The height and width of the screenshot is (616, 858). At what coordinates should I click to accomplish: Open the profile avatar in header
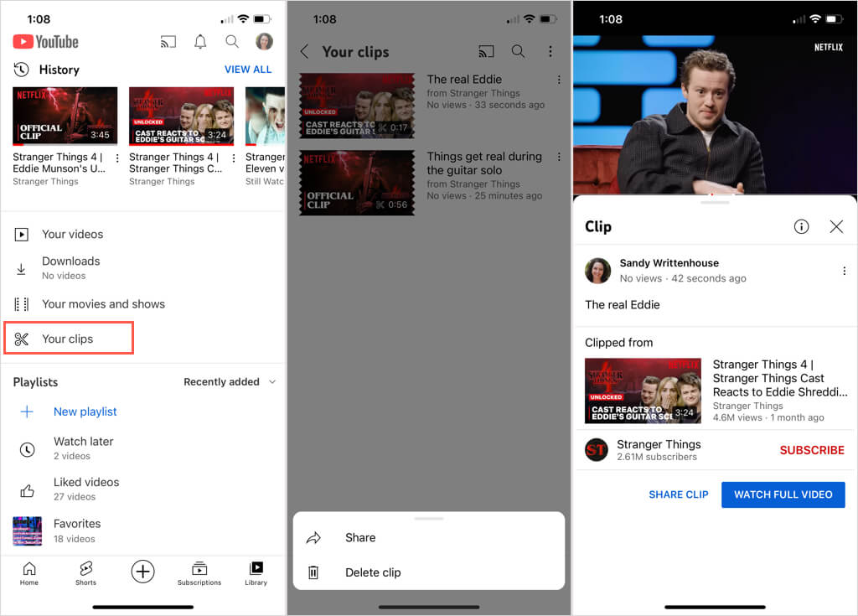click(264, 42)
